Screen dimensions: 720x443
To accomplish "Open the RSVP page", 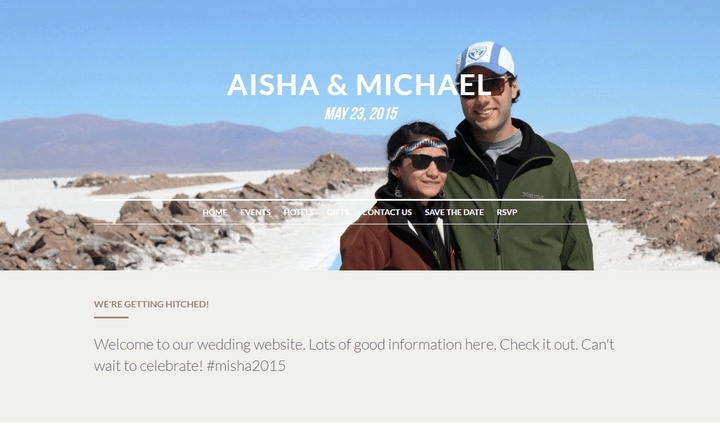I will click(x=506, y=212).
